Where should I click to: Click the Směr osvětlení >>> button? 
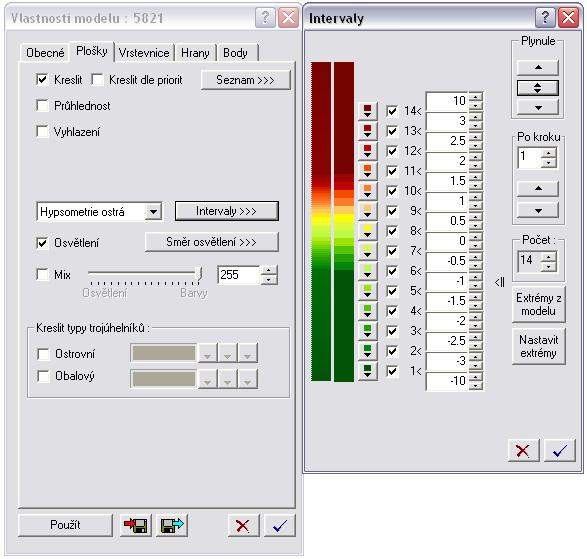pos(212,242)
